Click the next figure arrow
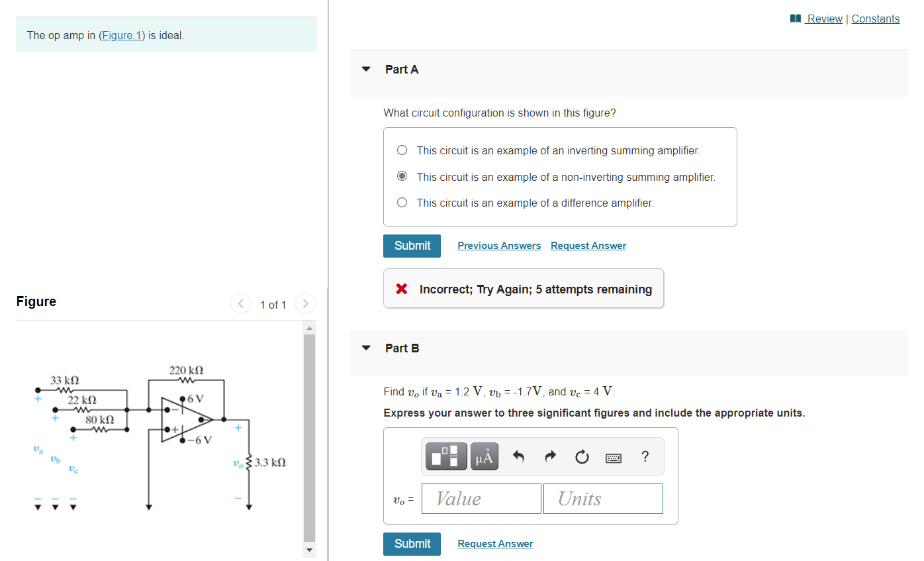Screen dimensions: 924x561 [x=305, y=303]
